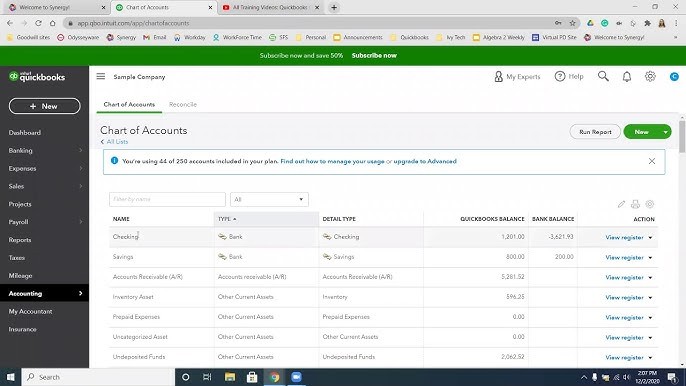This screenshot has height=386, width=686.
Task: Open Projects in the sidebar
Action: [20, 204]
